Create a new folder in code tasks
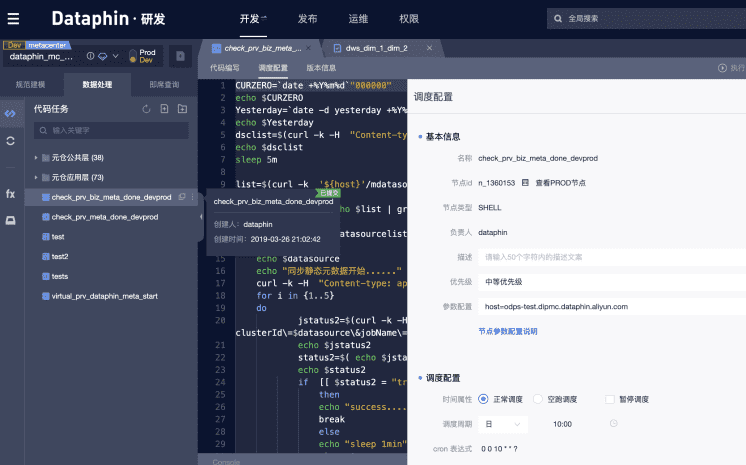This screenshot has height=465, width=746. pyautogui.click(x=182, y=109)
